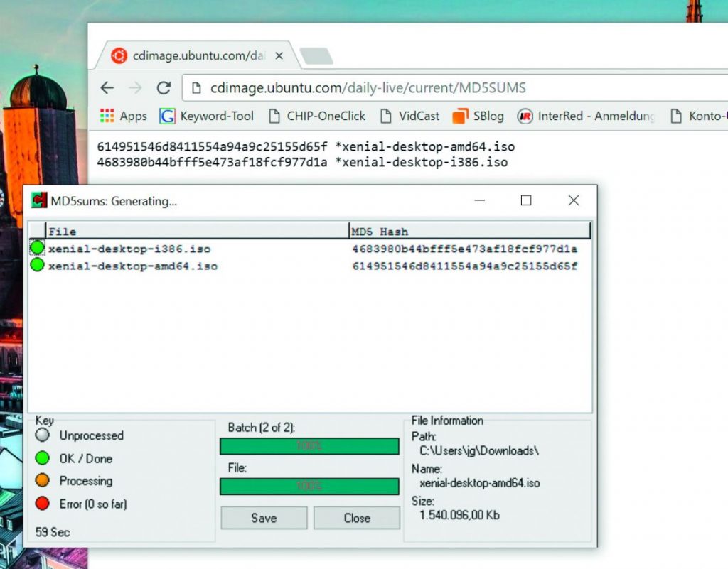Click the red InterRed favicon
728x569 pixels.
point(525,116)
